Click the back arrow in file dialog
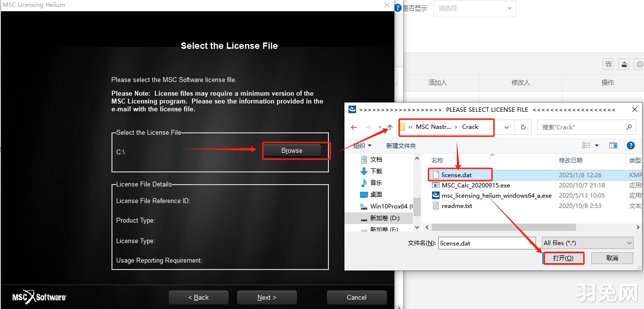Viewport: 644px width, 309px height. [x=354, y=127]
